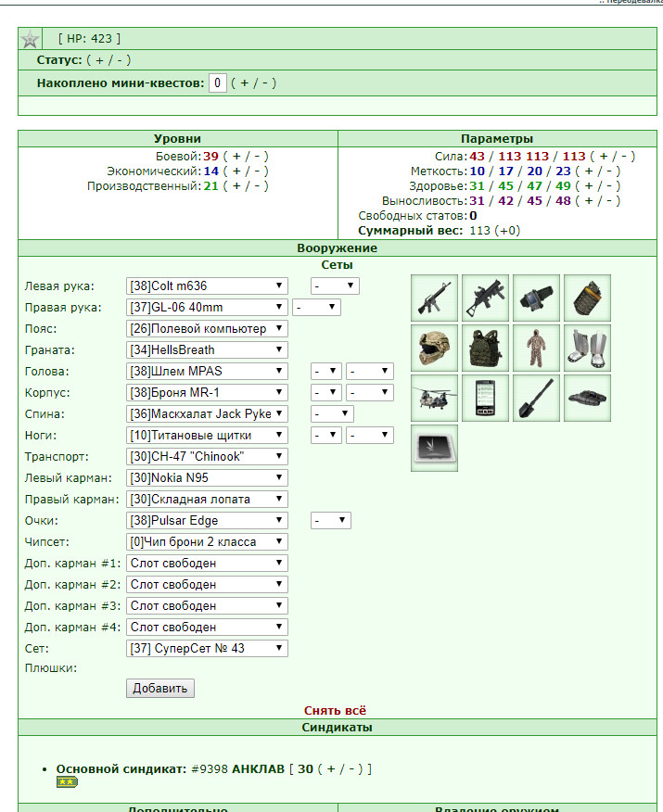Decrease Меткость with the minus link
This screenshot has width=663, height=812.
pyautogui.click(x=609, y=171)
